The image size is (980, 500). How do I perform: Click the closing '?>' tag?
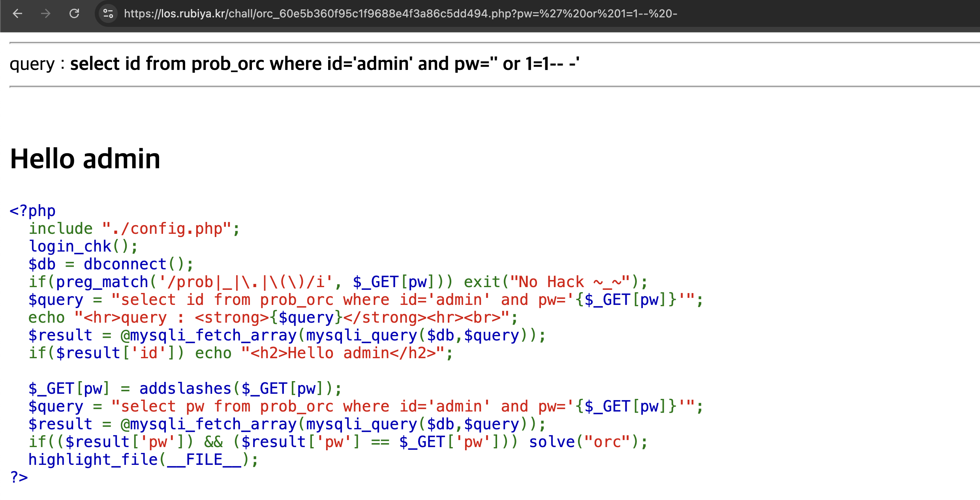coord(19,477)
